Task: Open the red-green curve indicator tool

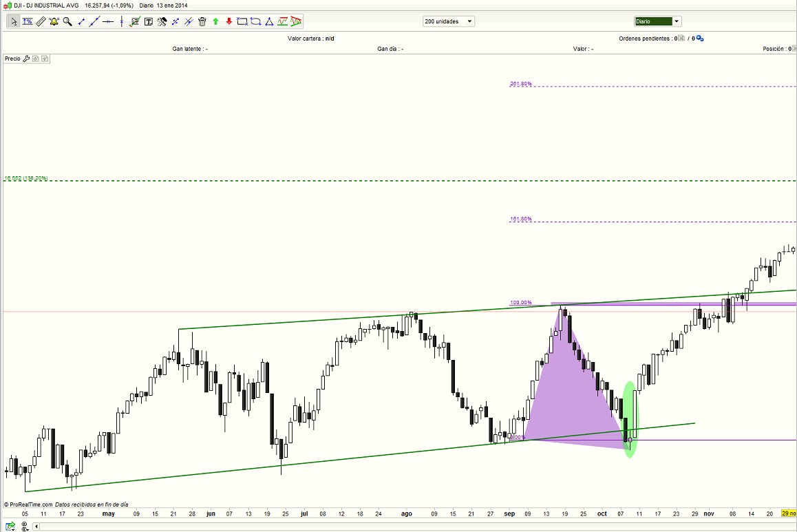Action: 283,21
